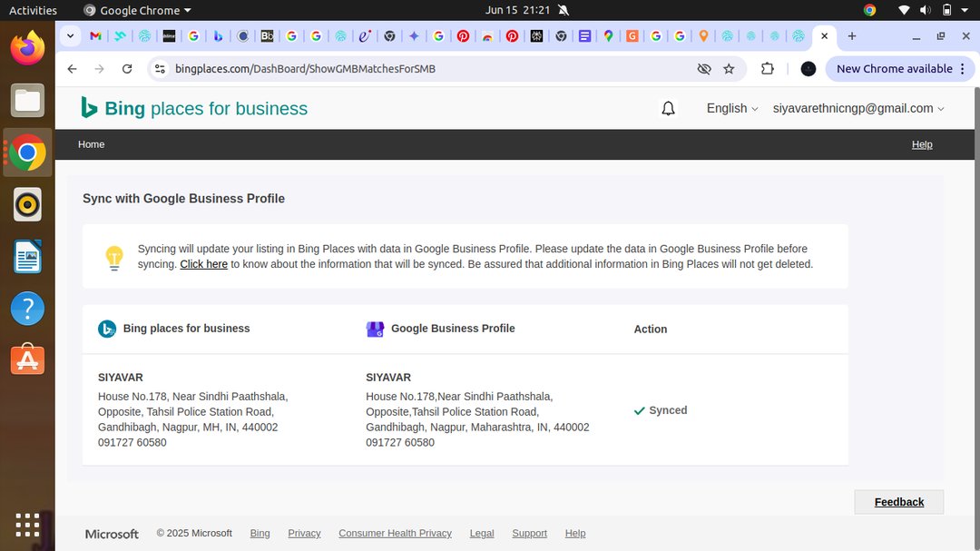980x551 pixels.
Task: Reload the page
Action: [127, 69]
